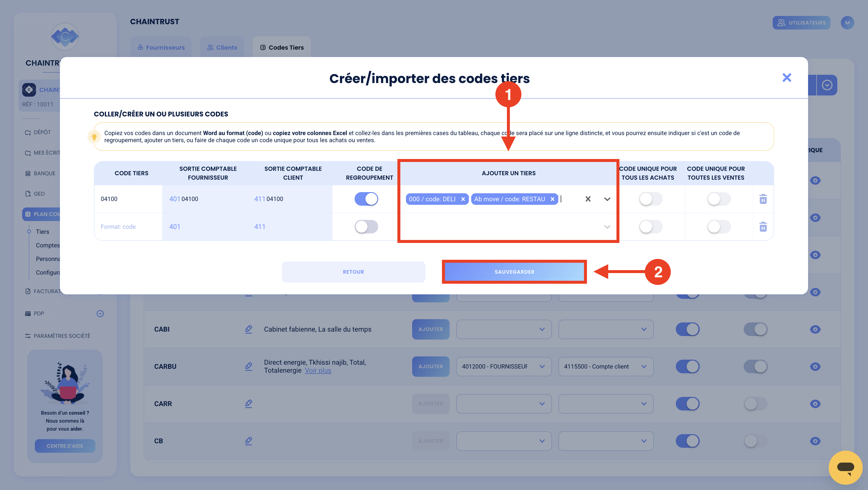Screen dimensions: 868x490
Task: Remove the 000 / code: DELI tag
Action: (x=463, y=199)
